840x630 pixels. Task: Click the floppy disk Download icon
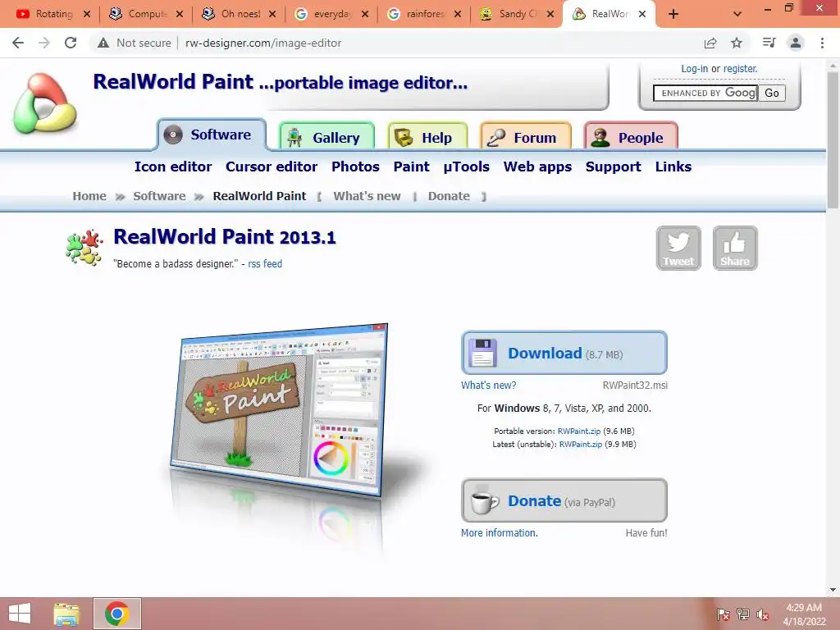pyautogui.click(x=482, y=353)
